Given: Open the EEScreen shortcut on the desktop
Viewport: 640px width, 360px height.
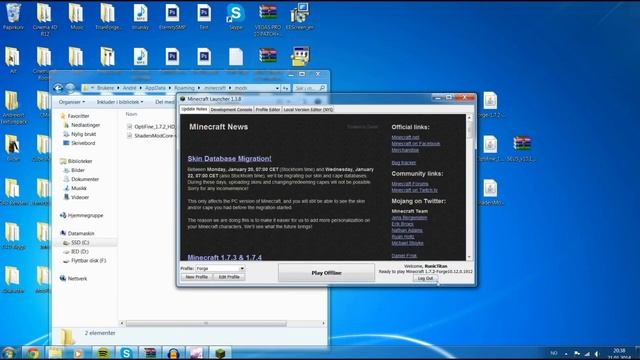Looking at the screenshot, I should coord(300,16).
